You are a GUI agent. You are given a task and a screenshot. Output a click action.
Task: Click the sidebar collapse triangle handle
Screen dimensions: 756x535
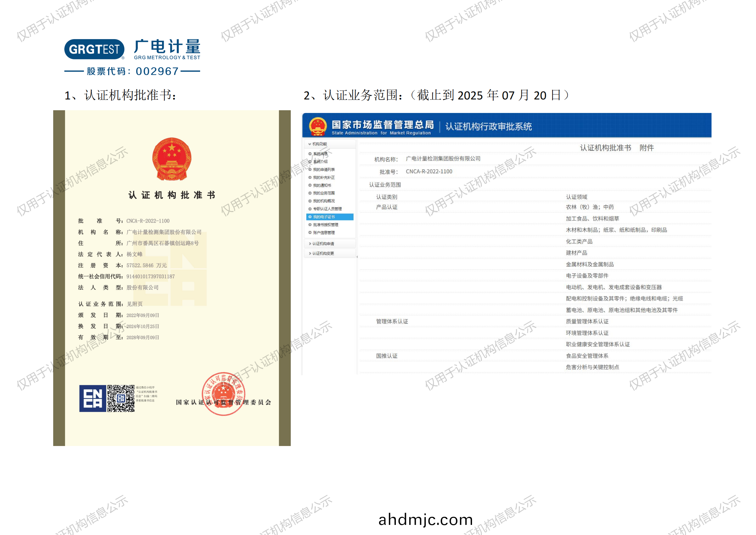[x=357, y=257]
